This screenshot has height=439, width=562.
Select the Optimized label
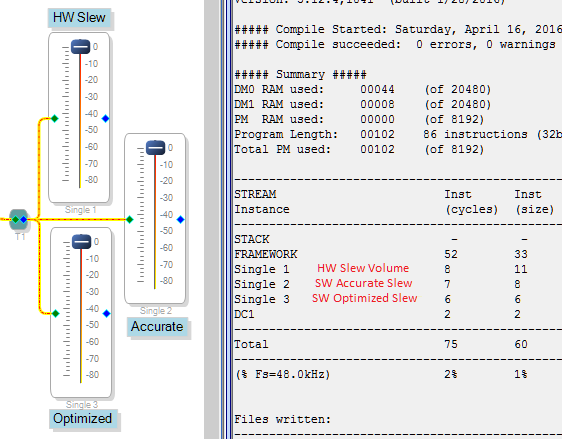point(83,419)
